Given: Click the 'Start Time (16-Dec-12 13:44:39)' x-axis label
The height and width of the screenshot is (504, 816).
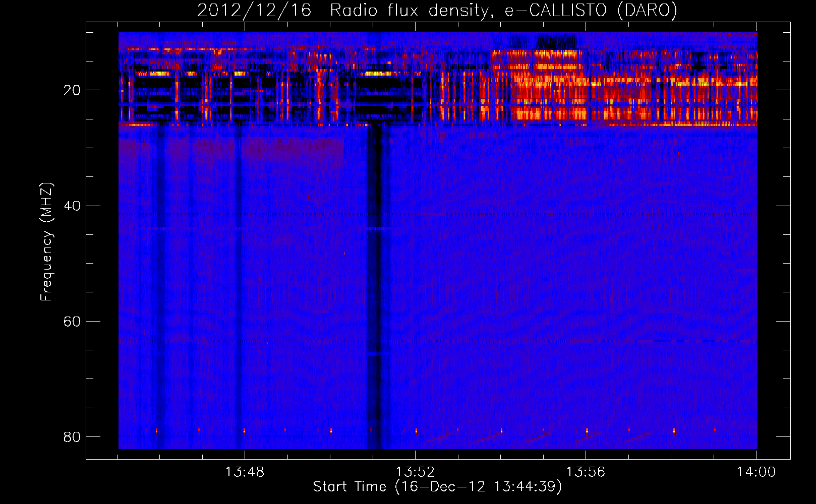Looking at the screenshot, I should pos(437,487).
